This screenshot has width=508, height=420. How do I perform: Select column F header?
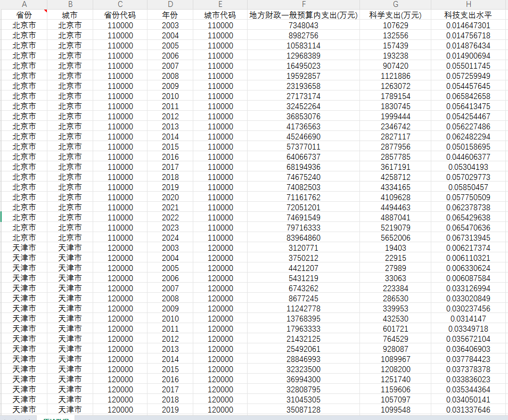click(304, 4)
